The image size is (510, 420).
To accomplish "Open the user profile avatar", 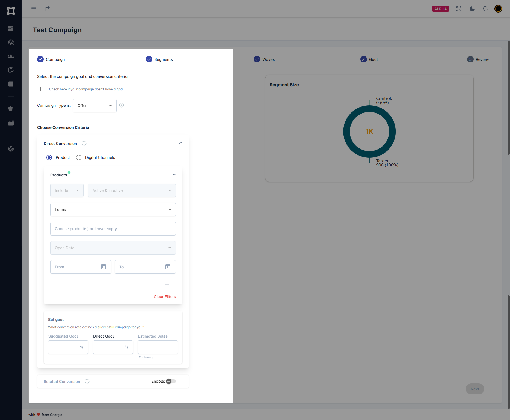I will [498, 9].
